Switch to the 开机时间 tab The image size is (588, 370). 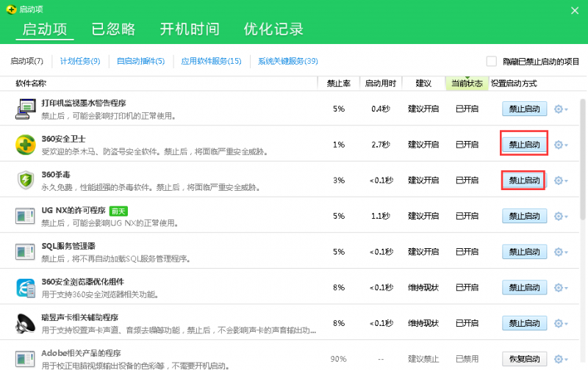point(190,29)
